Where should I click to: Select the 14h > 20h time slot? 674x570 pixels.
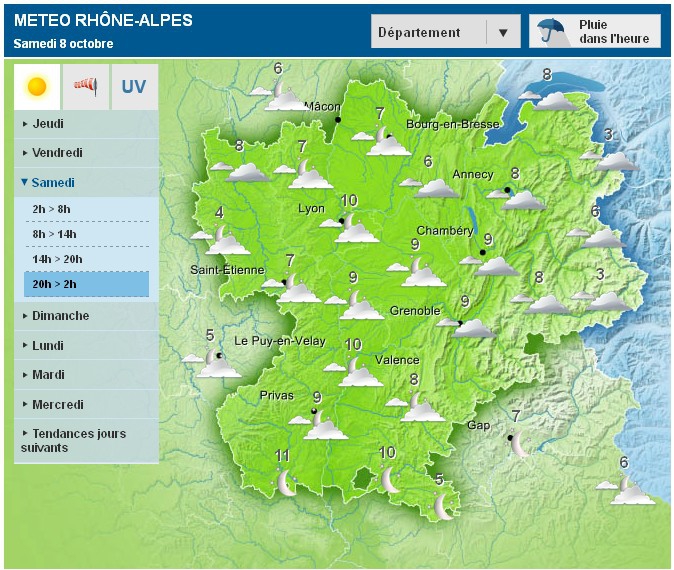pyautogui.click(x=86, y=259)
